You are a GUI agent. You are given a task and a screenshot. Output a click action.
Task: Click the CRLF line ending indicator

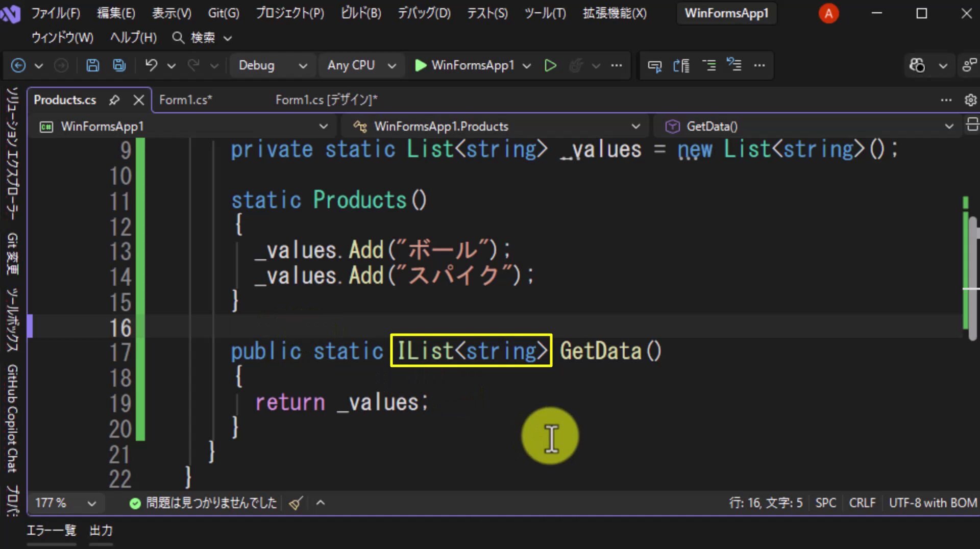click(x=862, y=503)
